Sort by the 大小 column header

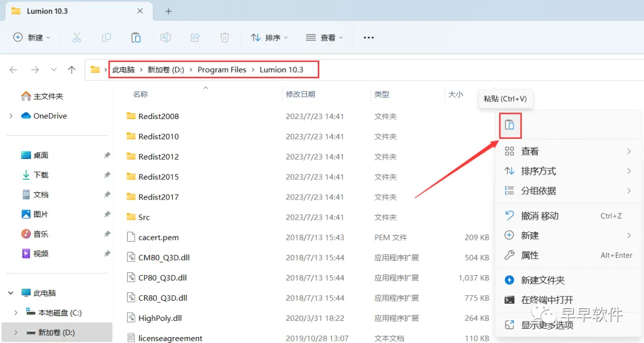pyautogui.click(x=456, y=94)
